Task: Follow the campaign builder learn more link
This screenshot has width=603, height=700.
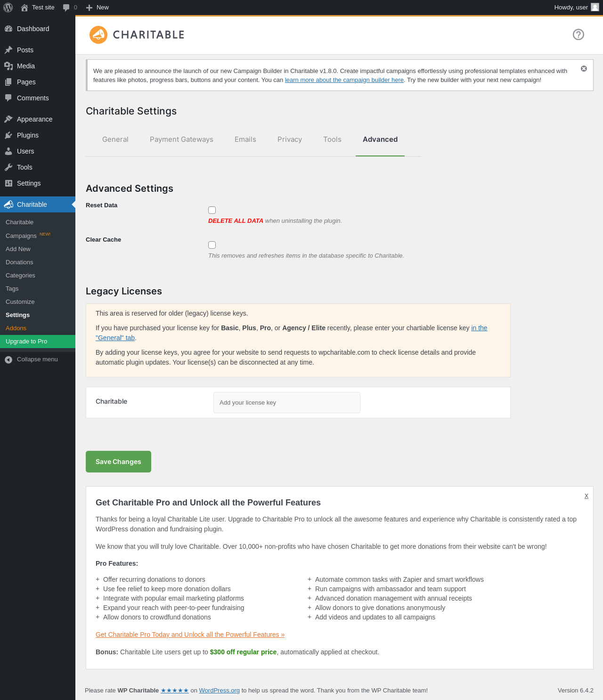Action: coord(344,80)
